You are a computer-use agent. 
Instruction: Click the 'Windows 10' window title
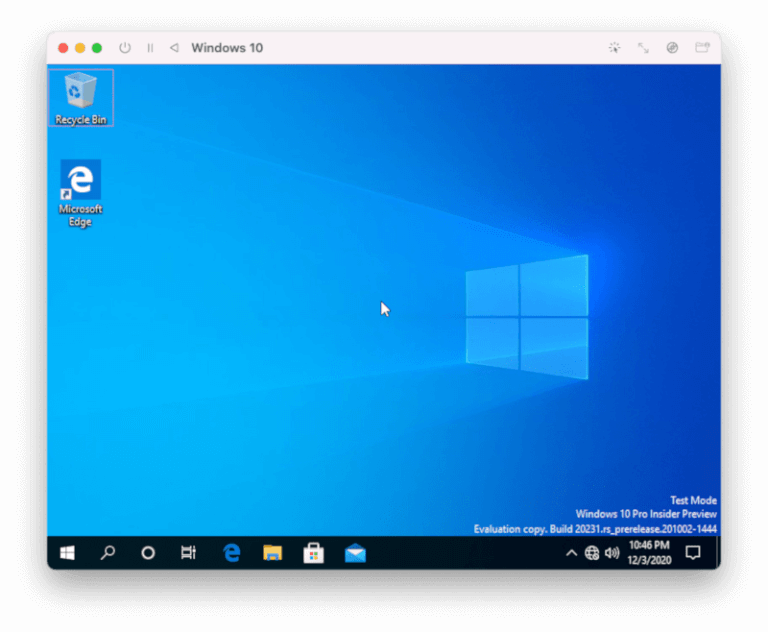tap(227, 48)
